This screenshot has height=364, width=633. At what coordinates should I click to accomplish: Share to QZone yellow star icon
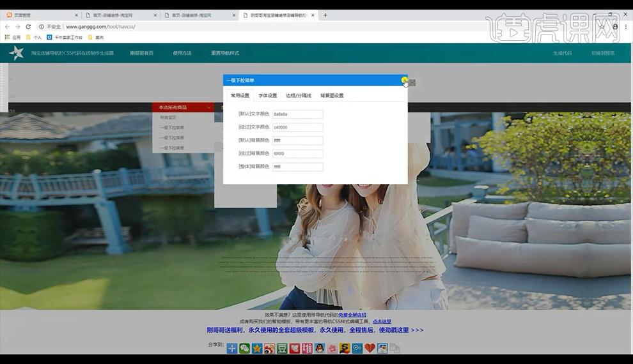point(257,348)
